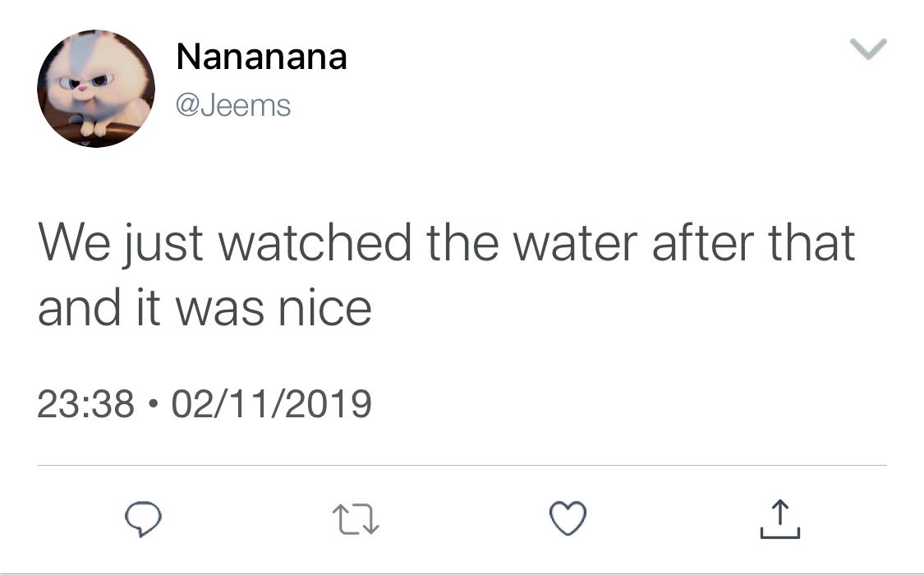Click the dot separator between time and date
Screen dimensions: 924x575
(154, 405)
